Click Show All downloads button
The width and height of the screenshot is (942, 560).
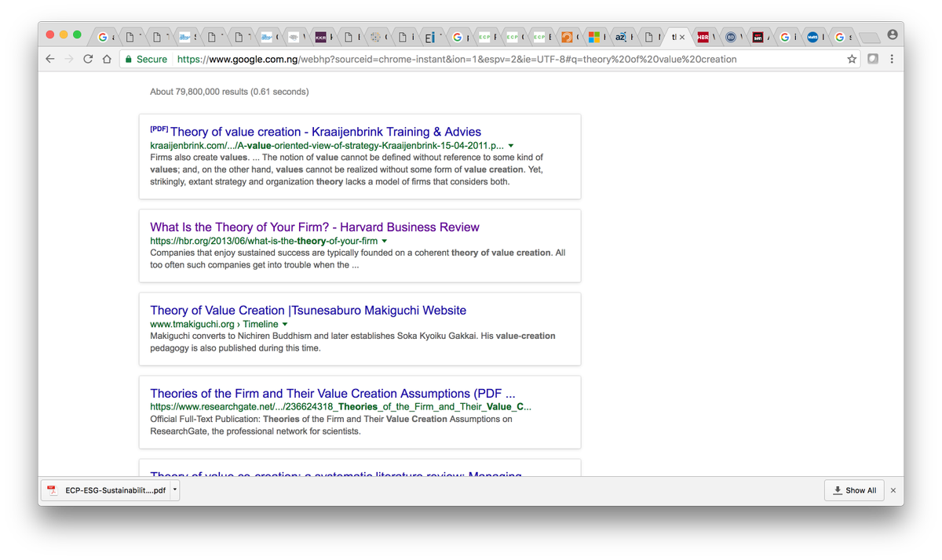point(854,490)
